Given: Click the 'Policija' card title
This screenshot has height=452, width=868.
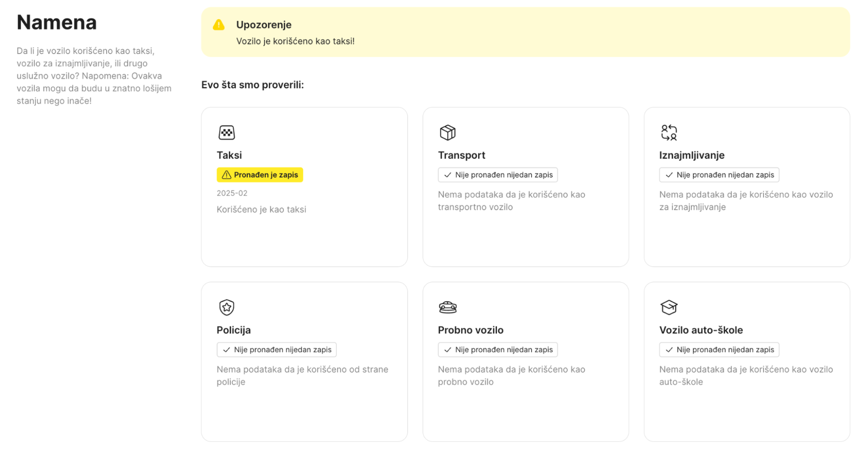Looking at the screenshot, I should pyautogui.click(x=234, y=330).
